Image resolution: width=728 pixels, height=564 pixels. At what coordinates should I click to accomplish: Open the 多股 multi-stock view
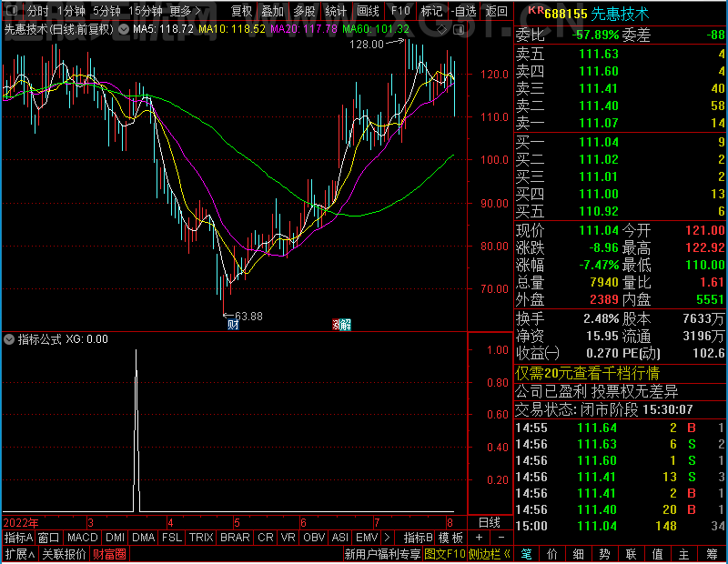[x=304, y=11]
